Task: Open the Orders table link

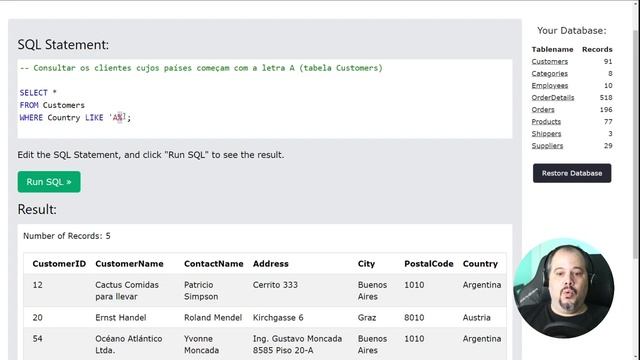Action: (x=543, y=109)
